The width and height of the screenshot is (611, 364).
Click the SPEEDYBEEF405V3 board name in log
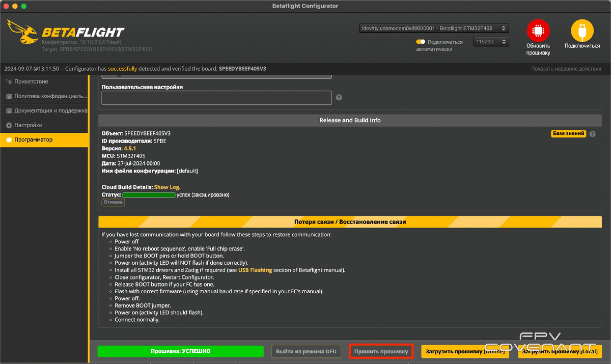pyautogui.click(x=242, y=69)
